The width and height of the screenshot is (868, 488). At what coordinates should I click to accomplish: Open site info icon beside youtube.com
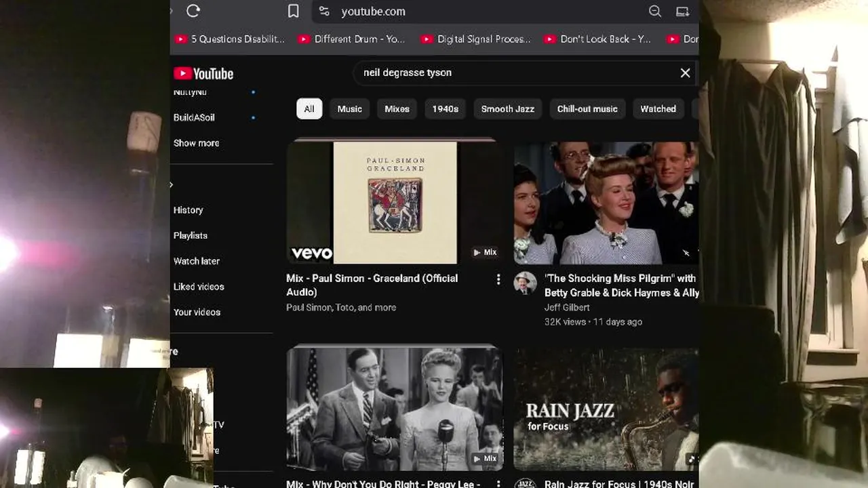[x=324, y=11]
